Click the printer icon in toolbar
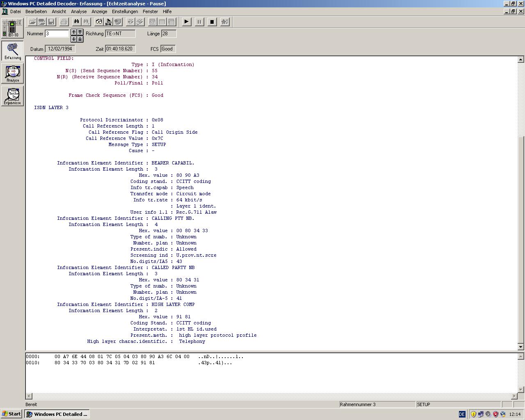 tap(64, 22)
